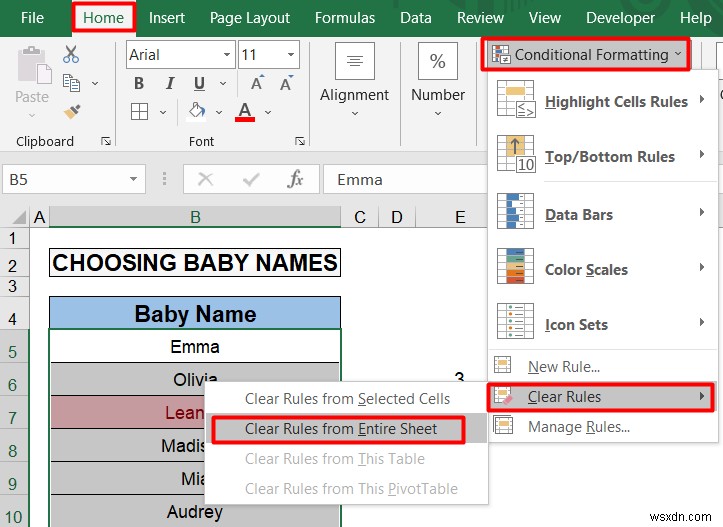Open the Clear Rules submenu
The height and width of the screenshot is (527, 723).
[x=600, y=396]
